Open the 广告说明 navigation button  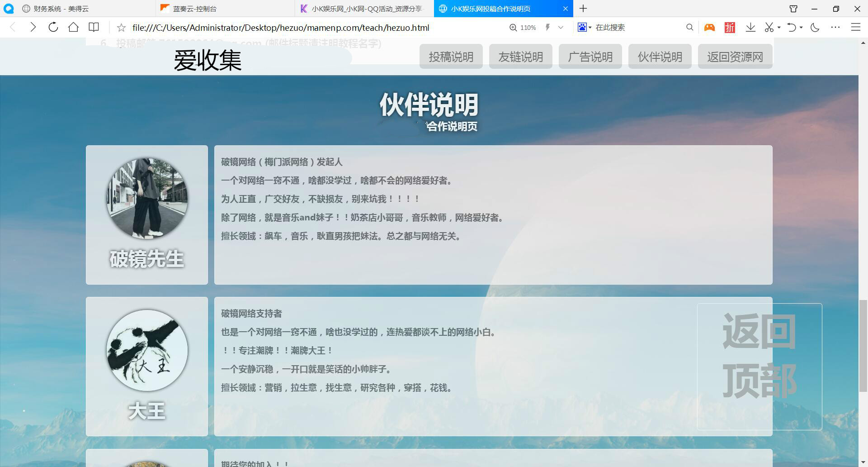click(x=590, y=57)
